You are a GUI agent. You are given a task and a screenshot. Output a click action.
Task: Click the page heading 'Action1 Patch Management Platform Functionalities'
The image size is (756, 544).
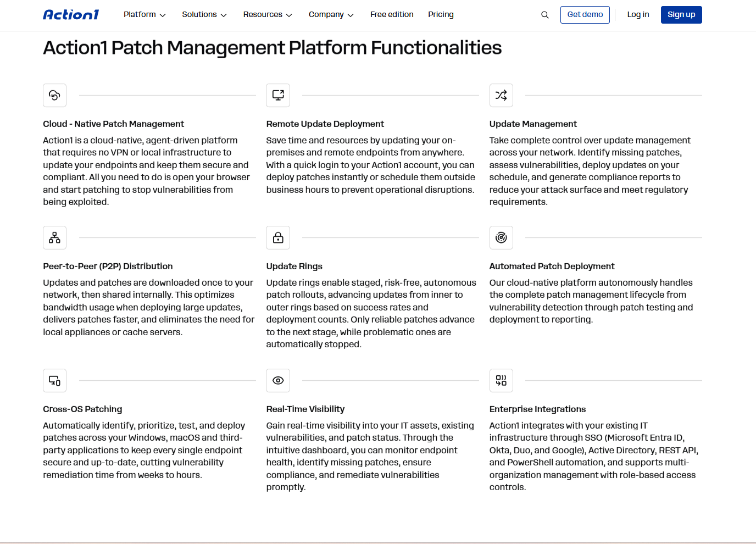point(273,48)
